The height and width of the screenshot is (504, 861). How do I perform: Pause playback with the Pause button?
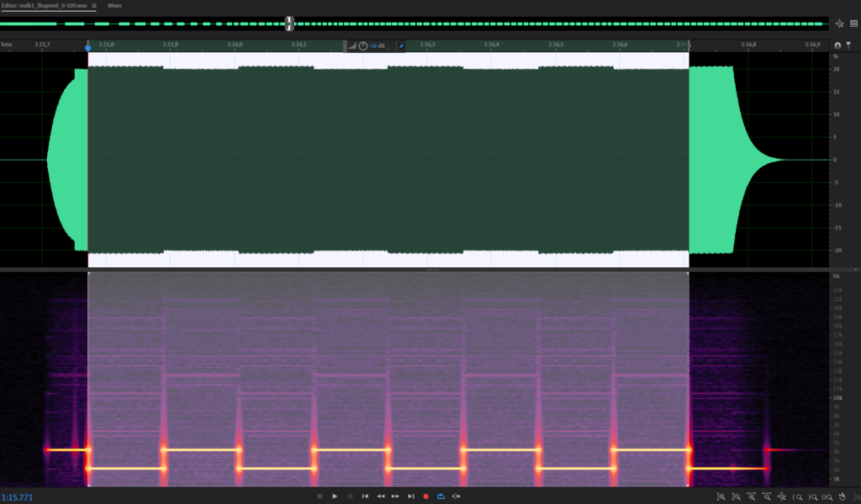[x=350, y=496]
